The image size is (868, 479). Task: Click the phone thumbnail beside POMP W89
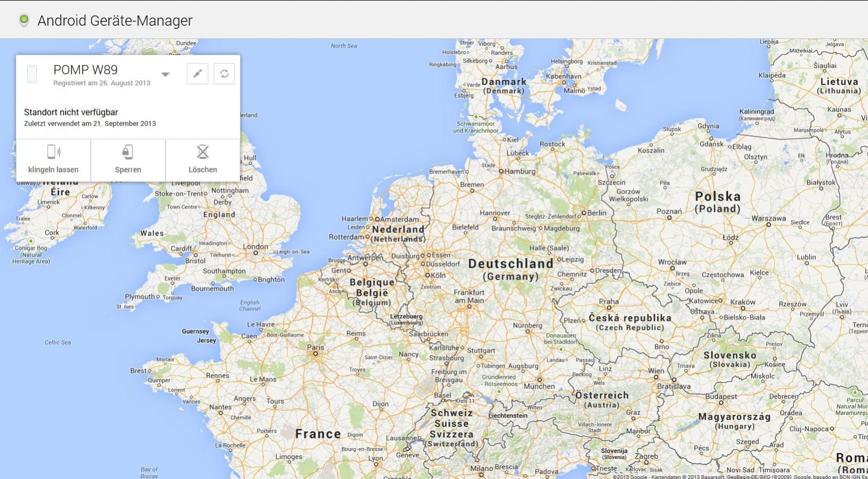[x=32, y=74]
